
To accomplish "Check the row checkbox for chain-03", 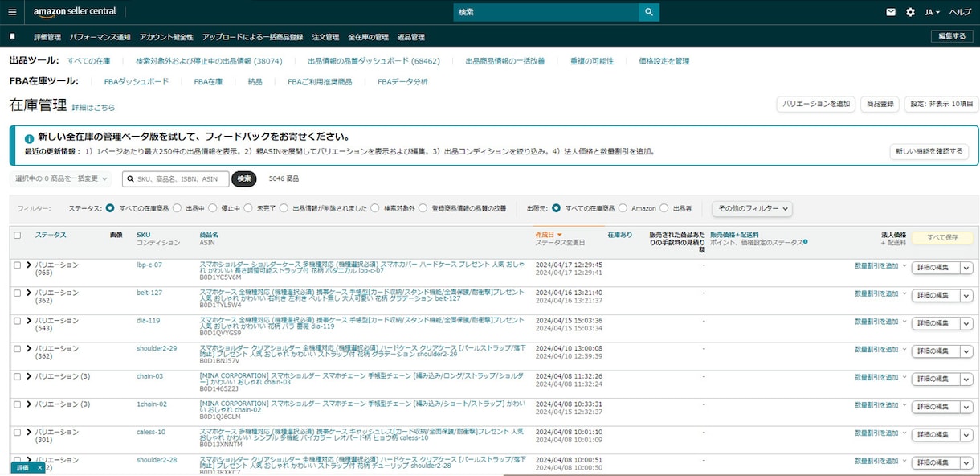I will [18, 376].
